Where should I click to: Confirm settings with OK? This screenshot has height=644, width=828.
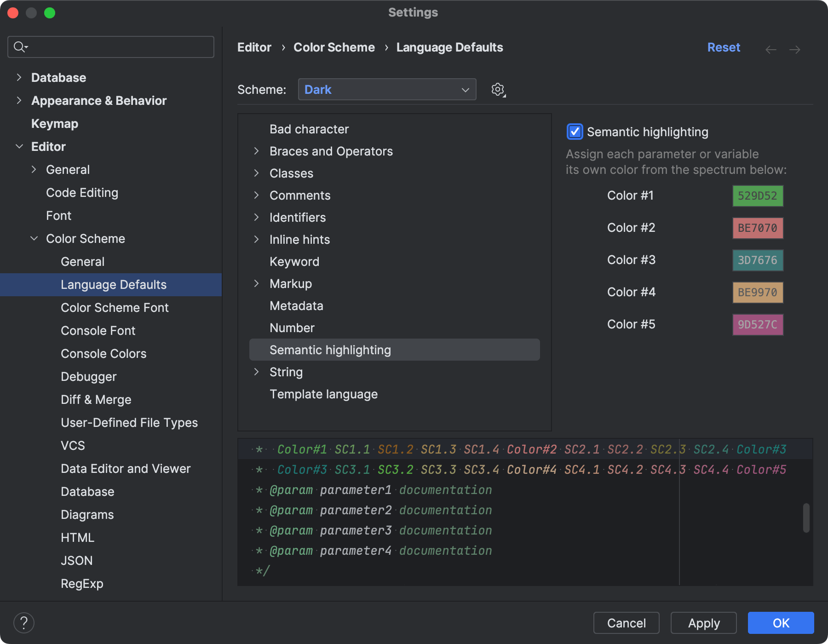click(x=780, y=623)
